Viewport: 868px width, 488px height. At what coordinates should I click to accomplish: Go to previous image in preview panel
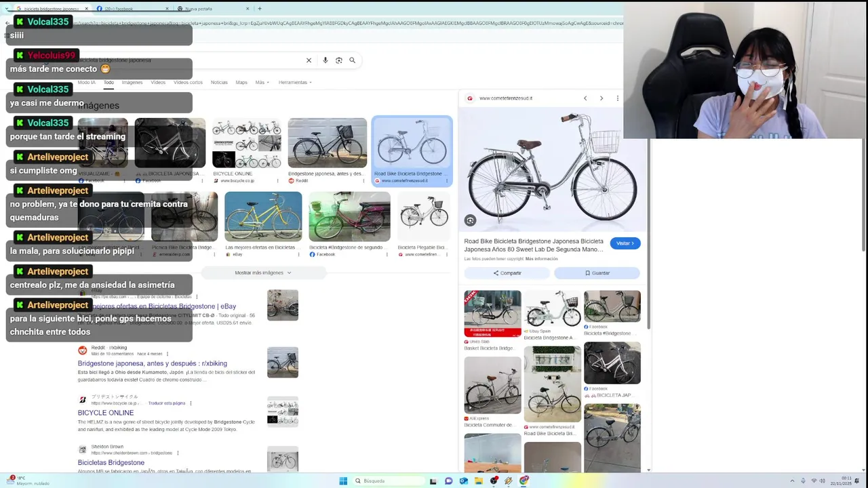click(585, 98)
